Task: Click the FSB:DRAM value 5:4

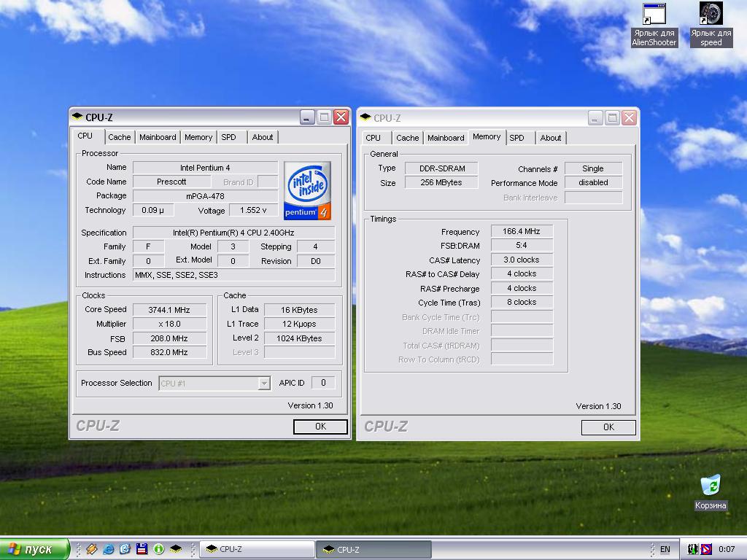Action: click(x=522, y=245)
